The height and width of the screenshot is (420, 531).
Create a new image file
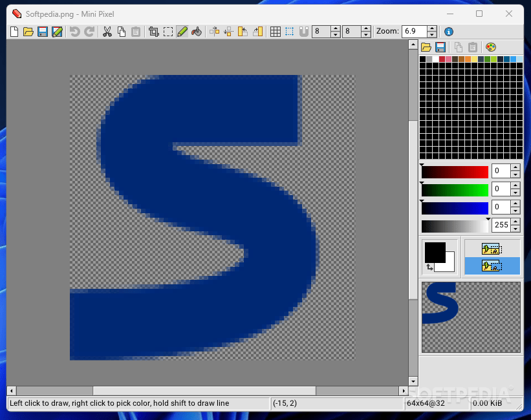tap(14, 32)
